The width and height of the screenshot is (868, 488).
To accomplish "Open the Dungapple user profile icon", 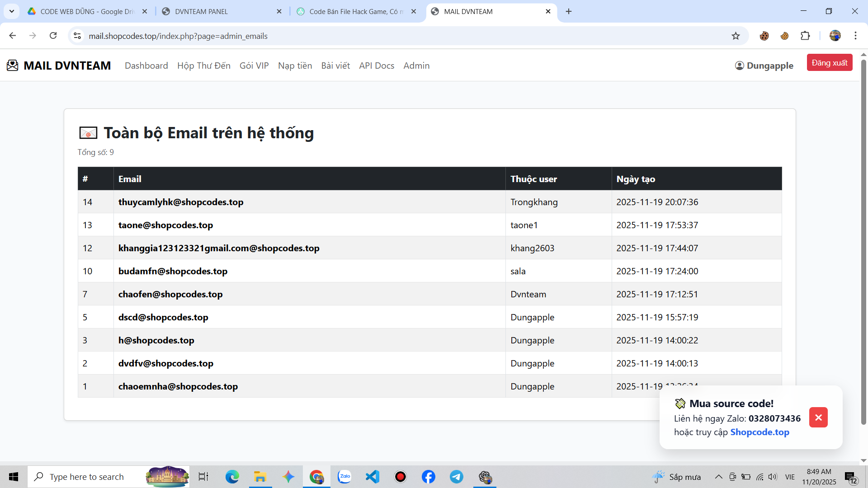I will 740,66.
